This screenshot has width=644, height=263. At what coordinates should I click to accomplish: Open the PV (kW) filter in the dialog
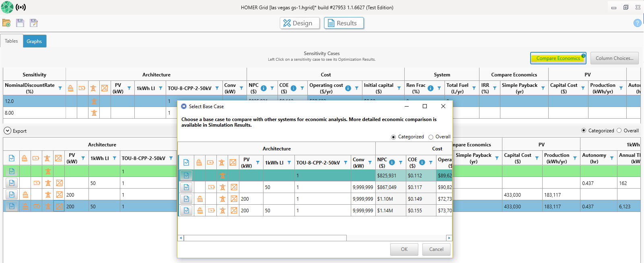[258, 162]
